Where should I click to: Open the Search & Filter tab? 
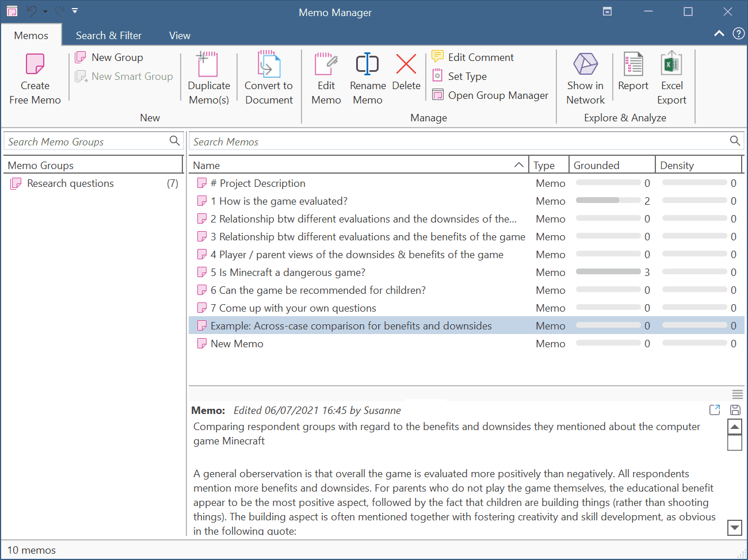click(x=109, y=35)
